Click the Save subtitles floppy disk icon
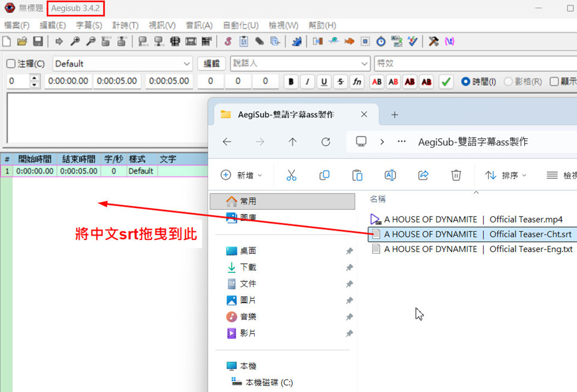 [38, 41]
